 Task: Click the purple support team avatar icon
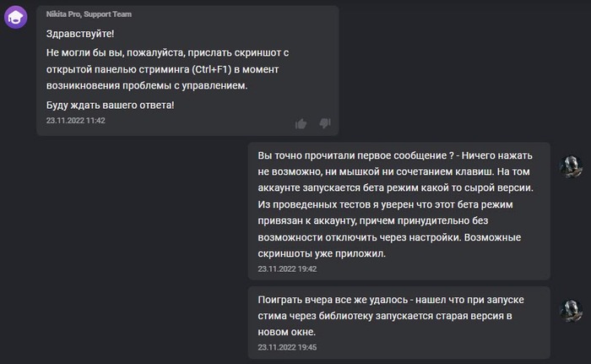(18, 18)
